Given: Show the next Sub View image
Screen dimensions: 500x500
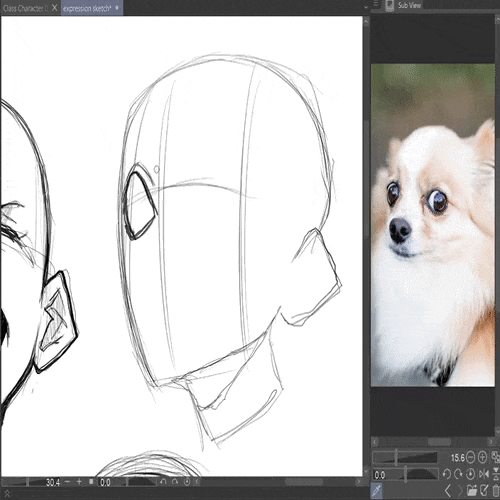Looking at the screenshot, I should tap(460, 491).
